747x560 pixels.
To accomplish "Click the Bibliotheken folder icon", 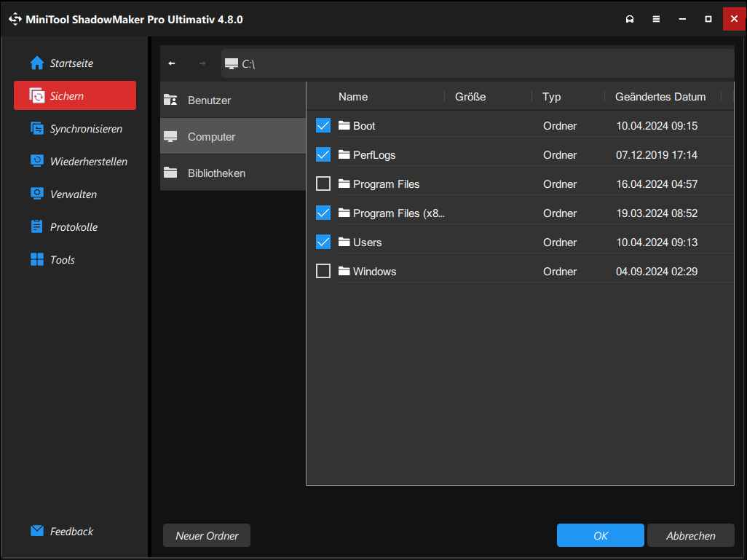I will [x=170, y=173].
